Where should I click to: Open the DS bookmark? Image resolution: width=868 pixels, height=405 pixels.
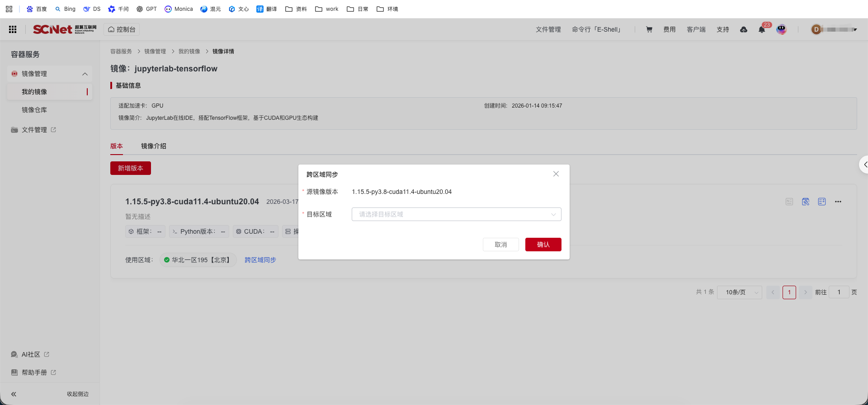pos(92,9)
